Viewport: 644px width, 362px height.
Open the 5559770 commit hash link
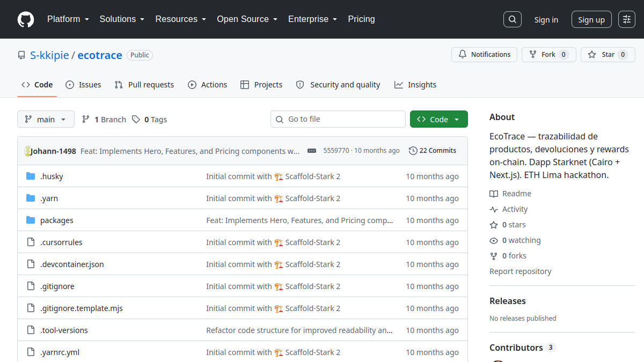pos(336,151)
